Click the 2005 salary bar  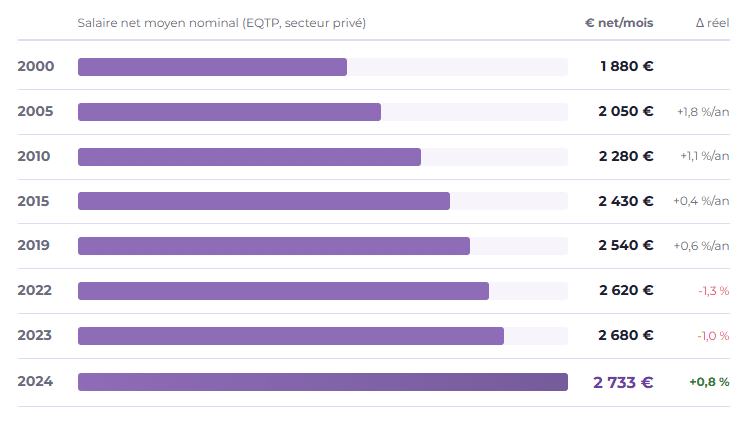(229, 112)
